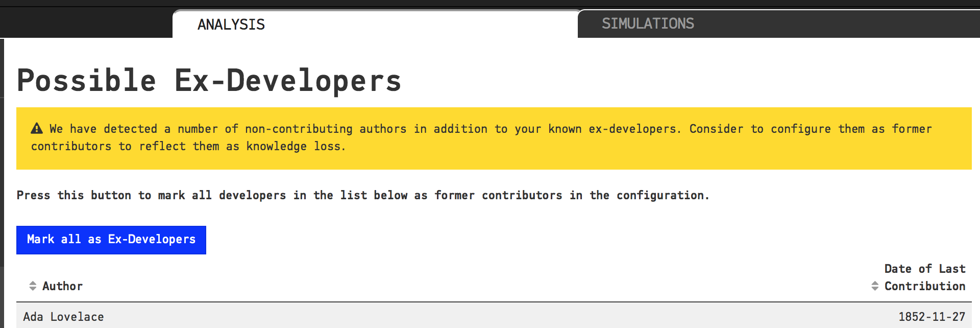This screenshot has height=328, width=980.
Task: Sort table by Author column arrows
Action: 33,286
